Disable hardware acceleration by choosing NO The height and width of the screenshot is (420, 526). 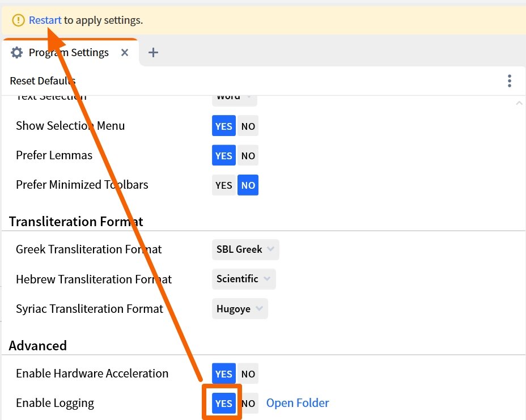coord(248,374)
